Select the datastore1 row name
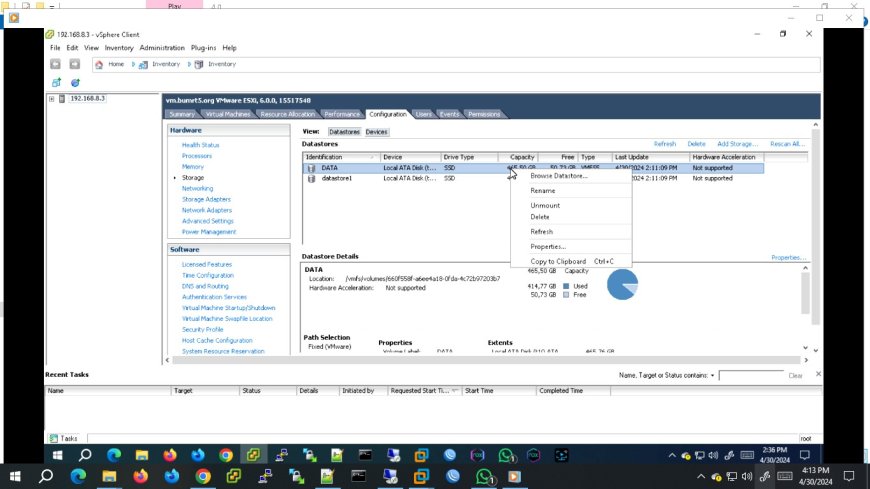This screenshot has width=870, height=489. (x=337, y=178)
